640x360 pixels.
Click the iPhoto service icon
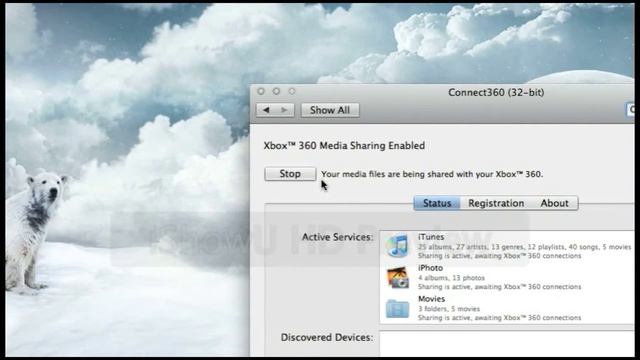tap(398, 278)
